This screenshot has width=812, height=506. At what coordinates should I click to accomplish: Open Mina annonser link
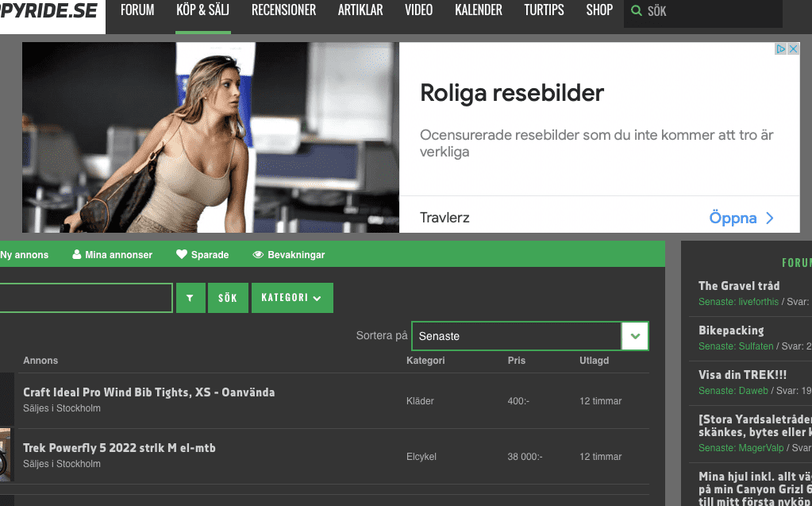(x=118, y=254)
